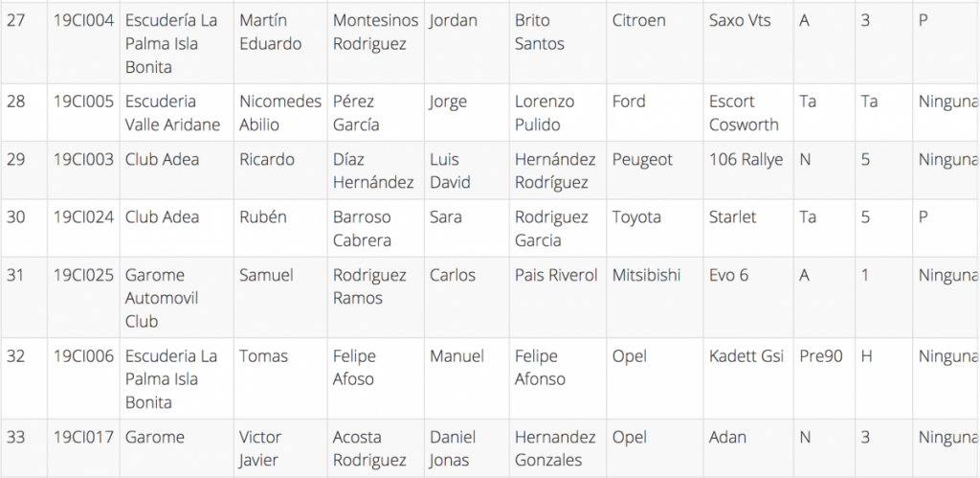This screenshot has width=980, height=478.
Task: Select Escuderia Valle Aridane team cell
Action: tap(172, 113)
